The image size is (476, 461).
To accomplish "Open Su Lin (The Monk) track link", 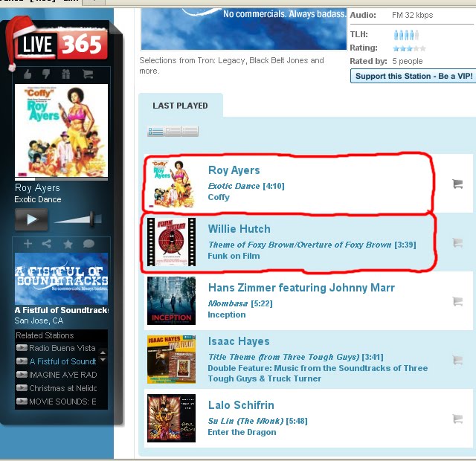I will click(x=245, y=422).
